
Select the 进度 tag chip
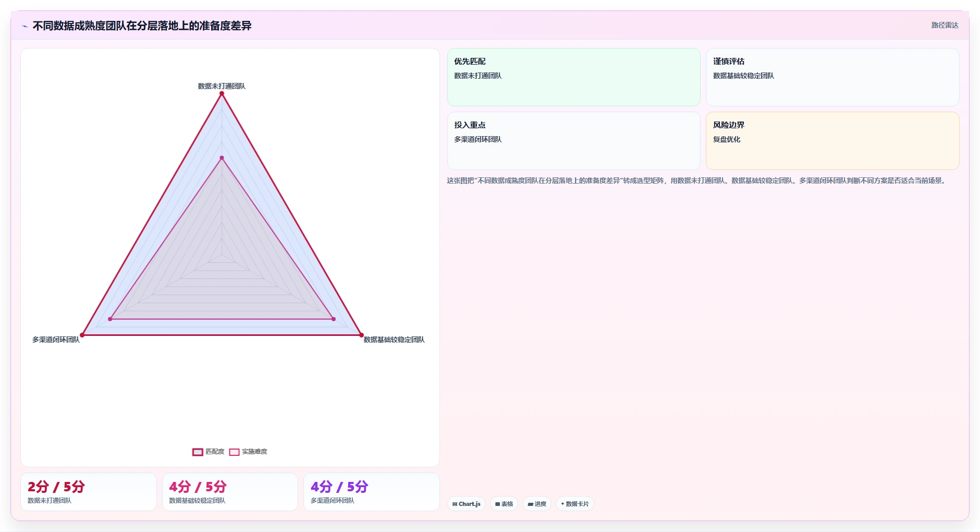tap(537, 504)
